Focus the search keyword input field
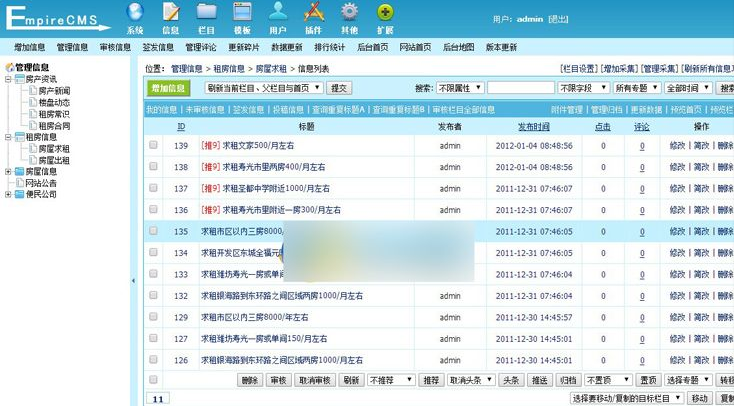 pyautogui.click(x=521, y=88)
